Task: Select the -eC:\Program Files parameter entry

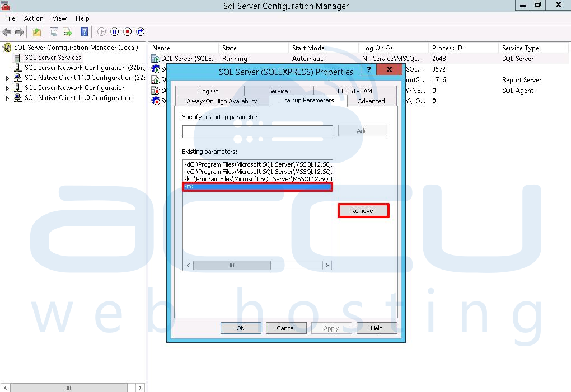Action: 258,172
